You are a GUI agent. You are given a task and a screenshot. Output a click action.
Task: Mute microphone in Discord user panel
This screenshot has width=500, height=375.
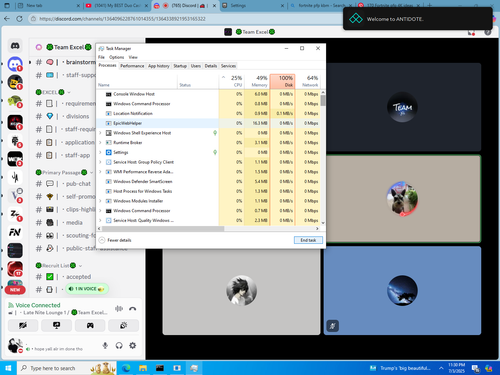click(105, 346)
